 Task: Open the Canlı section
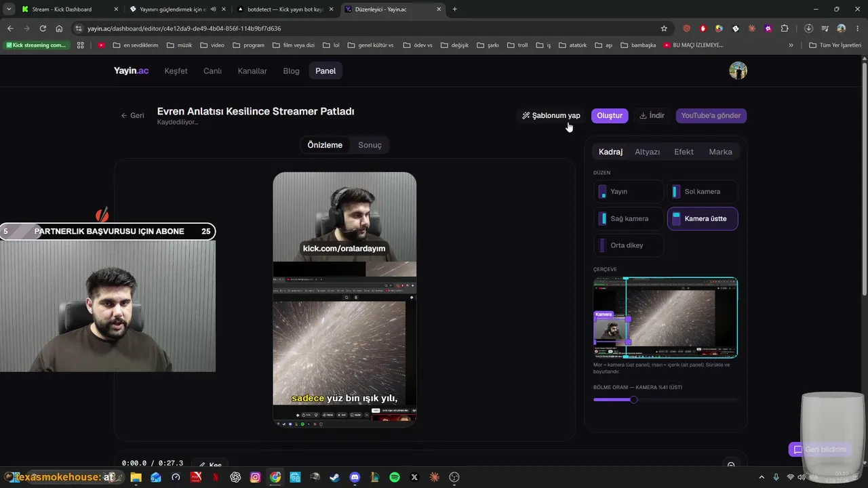213,71
